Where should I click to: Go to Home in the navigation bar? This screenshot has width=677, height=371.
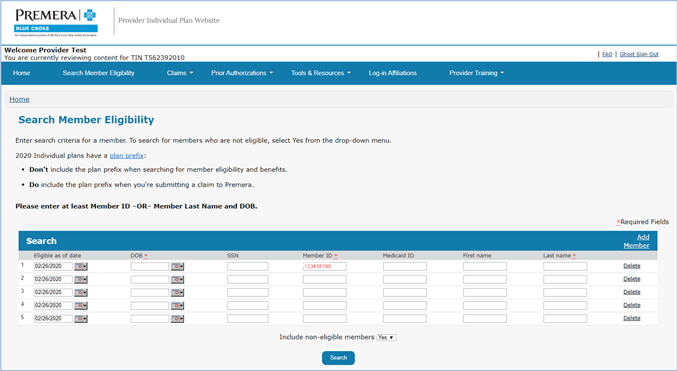coord(22,73)
